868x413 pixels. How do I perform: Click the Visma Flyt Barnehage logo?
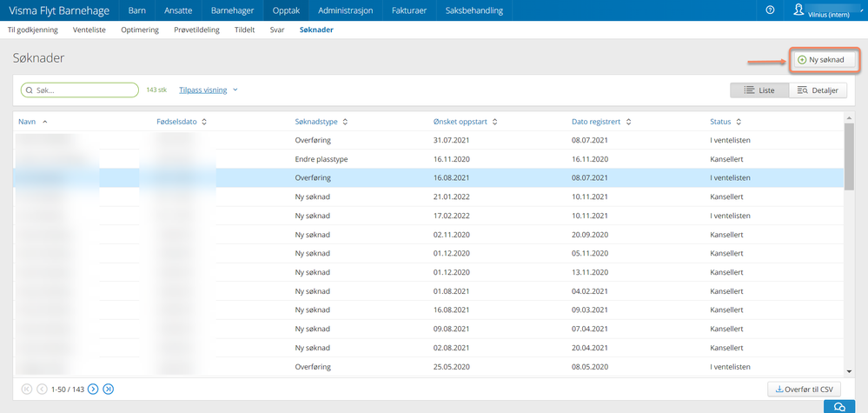pos(59,10)
